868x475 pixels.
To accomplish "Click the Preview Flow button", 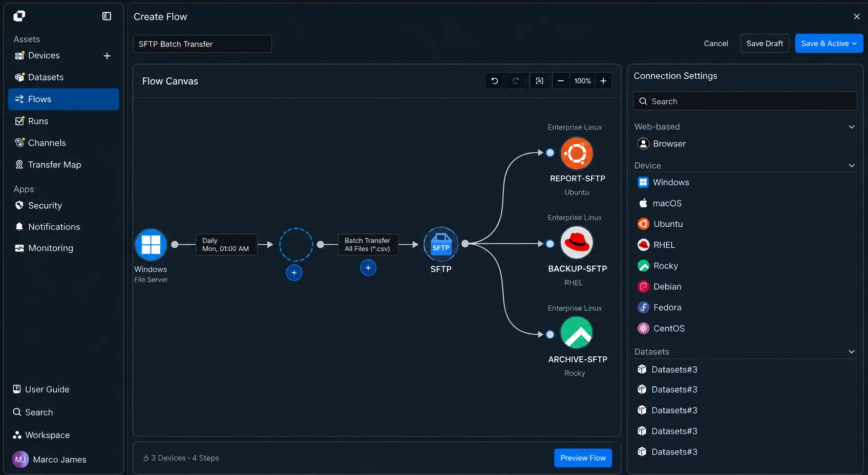I will pyautogui.click(x=583, y=458).
